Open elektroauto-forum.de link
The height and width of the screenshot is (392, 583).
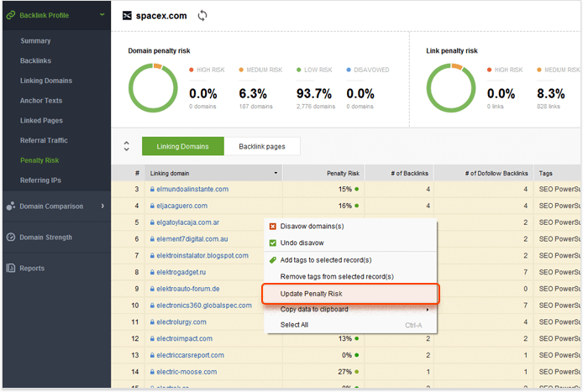tap(188, 289)
